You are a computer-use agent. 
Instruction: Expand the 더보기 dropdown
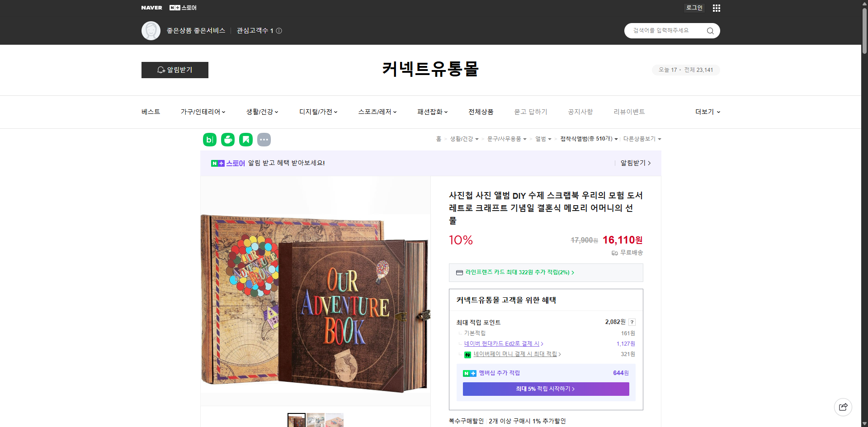click(x=708, y=112)
